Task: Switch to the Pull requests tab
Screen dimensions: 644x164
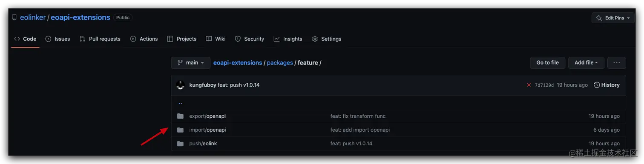Action: point(100,39)
